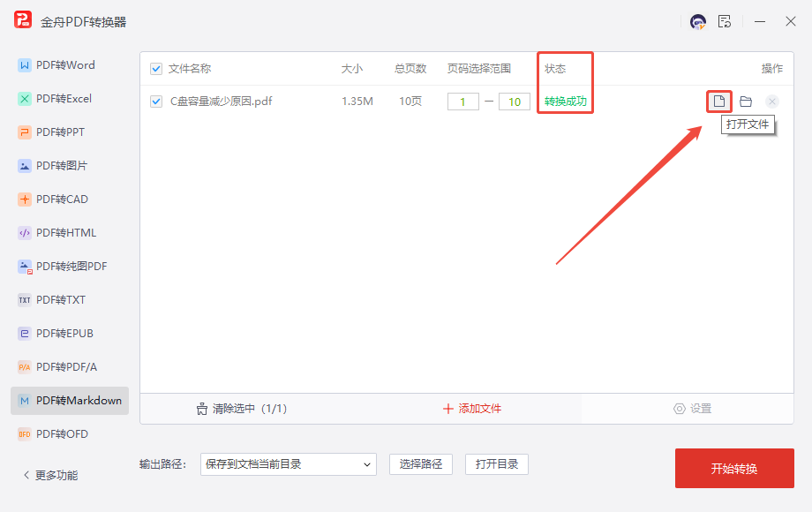
Task: Click 清除选中 (1/1) text
Action: (250, 409)
